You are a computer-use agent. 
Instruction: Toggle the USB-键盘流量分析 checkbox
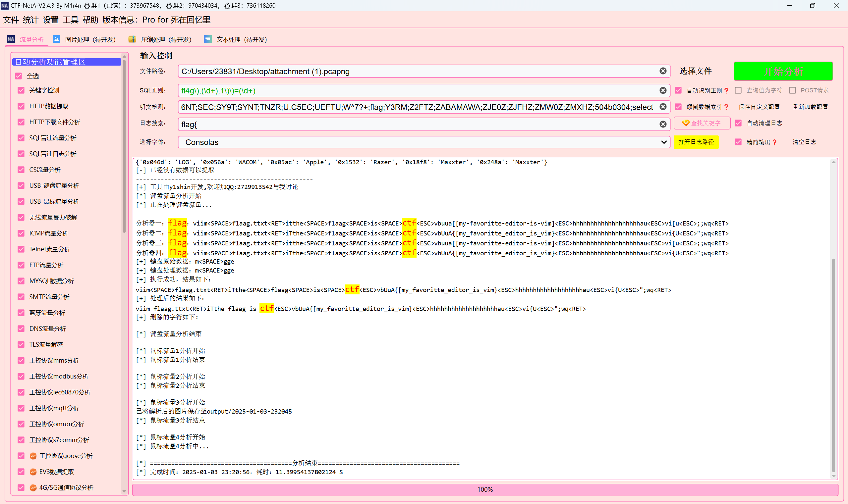pos(21,185)
